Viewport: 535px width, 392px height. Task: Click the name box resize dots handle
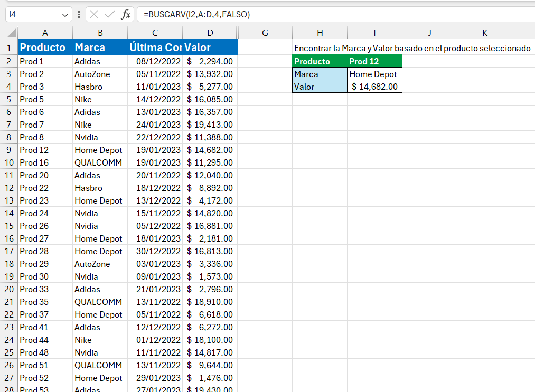(x=79, y=15)
